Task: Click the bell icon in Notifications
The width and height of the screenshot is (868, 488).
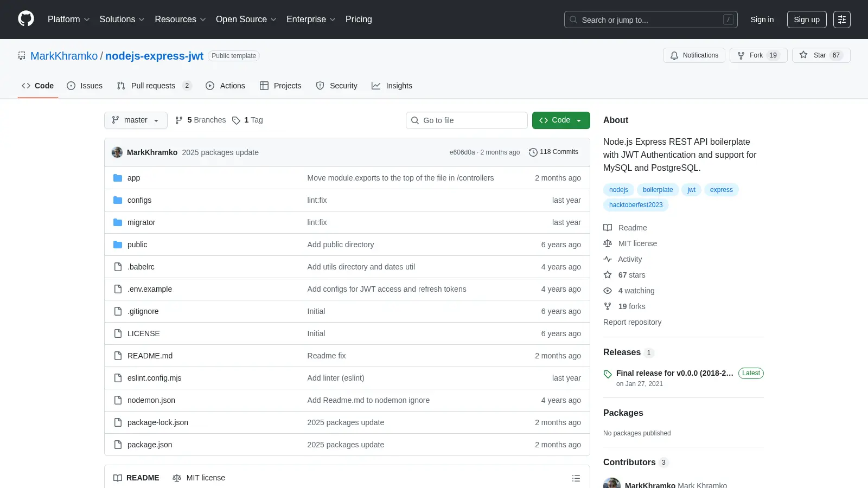Action: point(674,55)
